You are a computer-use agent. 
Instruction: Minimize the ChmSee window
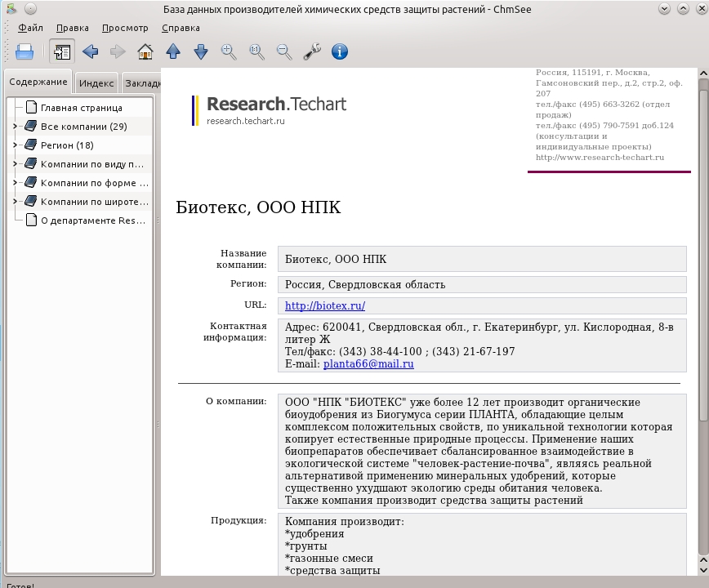664,9
